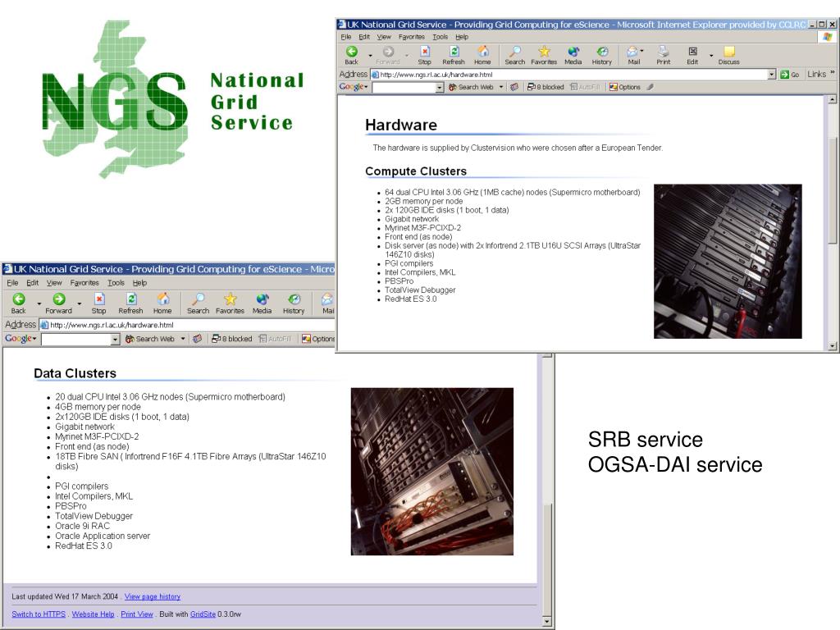Click Search Web in top Google toolbar
This screenshot has height=630, width=840.
click(x=471, y=87)
